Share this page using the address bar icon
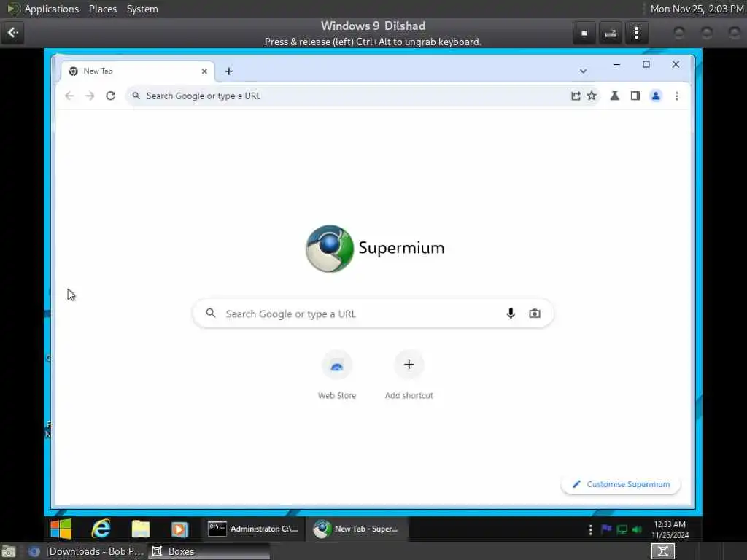 [x=576, y=96]
